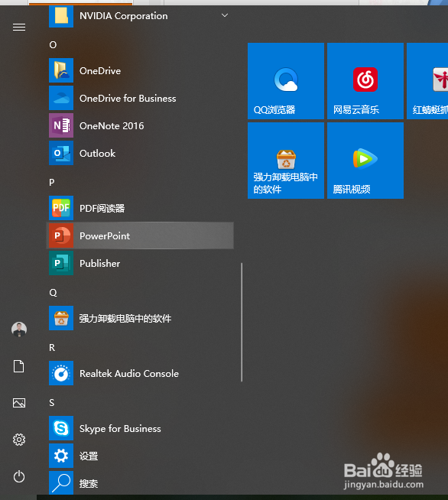The image size is (448, 500).
Task: Click the OneDrive for Business icon
Action: (61, 98)
